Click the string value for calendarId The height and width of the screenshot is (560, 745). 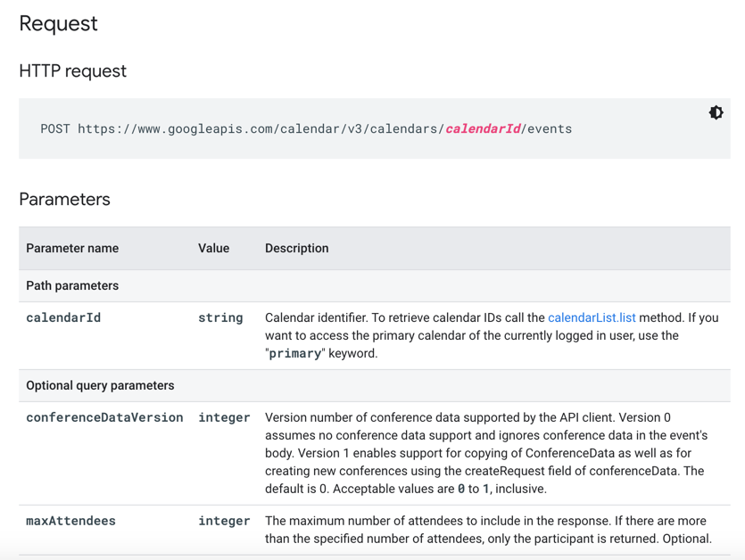pos(220,317)
